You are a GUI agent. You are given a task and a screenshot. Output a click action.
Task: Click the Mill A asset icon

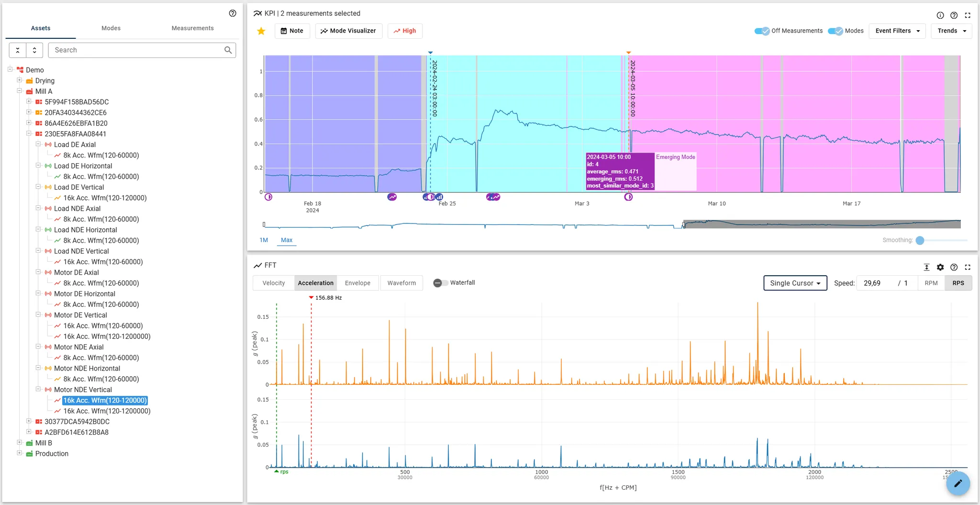(x=29, y=91)
